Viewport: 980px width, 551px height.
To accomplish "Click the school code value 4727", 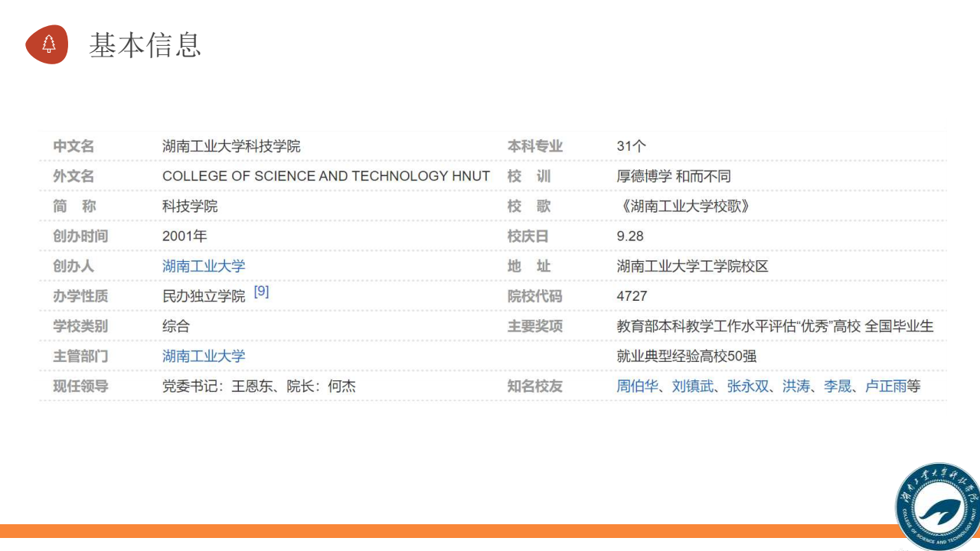I will (x=632, y=296).
